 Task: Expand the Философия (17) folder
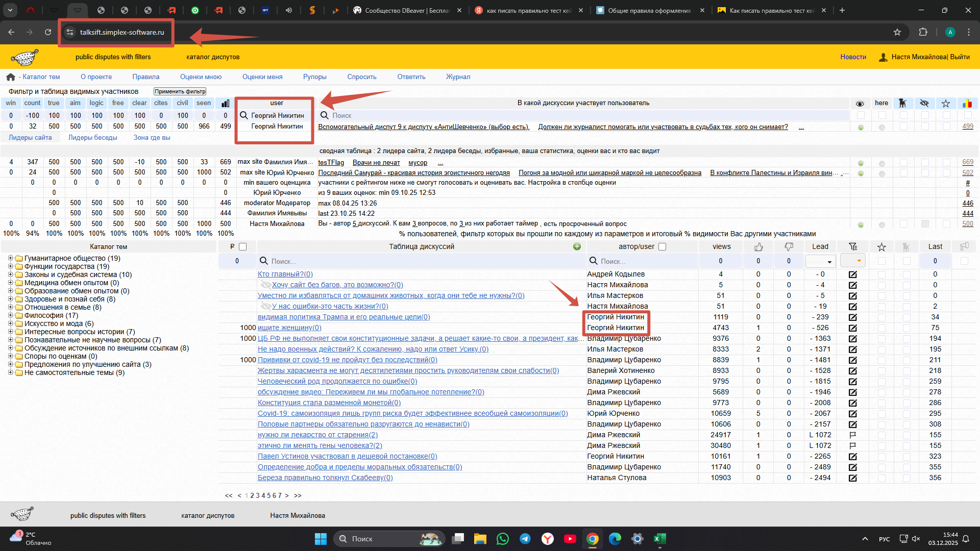click(x=10, y=315)
